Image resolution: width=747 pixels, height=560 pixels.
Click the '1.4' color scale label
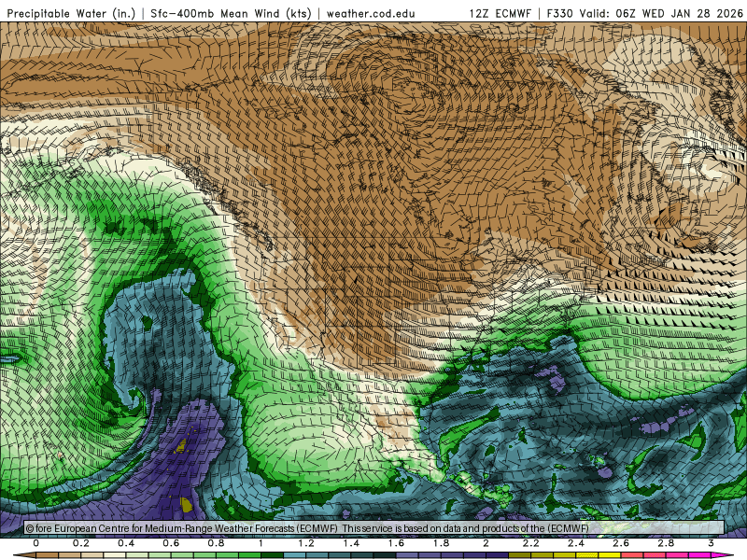(x=351, y=543)
